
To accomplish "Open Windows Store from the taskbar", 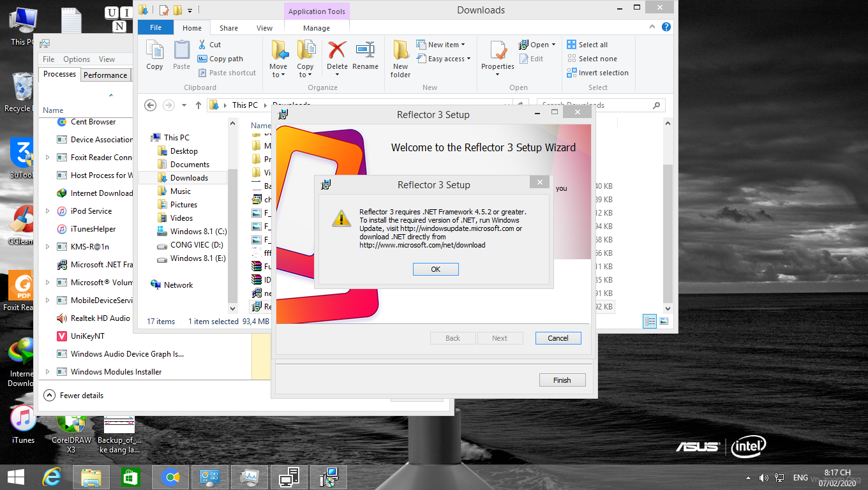I will pyautogui.click(x=130, y=477).
